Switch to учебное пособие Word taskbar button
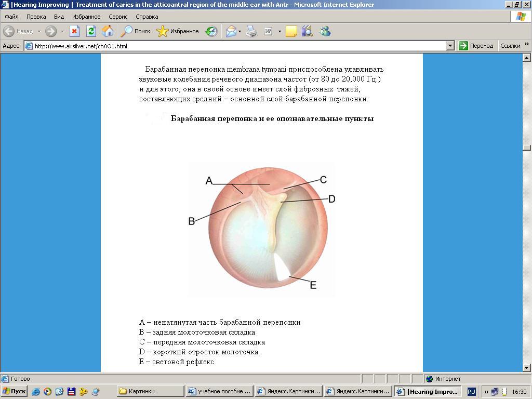Viewport: 532px width, 399px height. [x=220, y=391]
